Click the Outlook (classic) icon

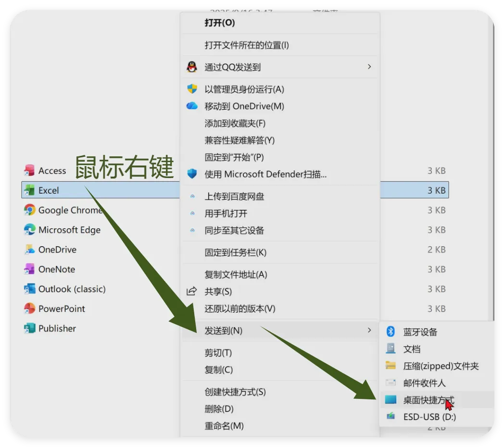[x=29, y=289]
